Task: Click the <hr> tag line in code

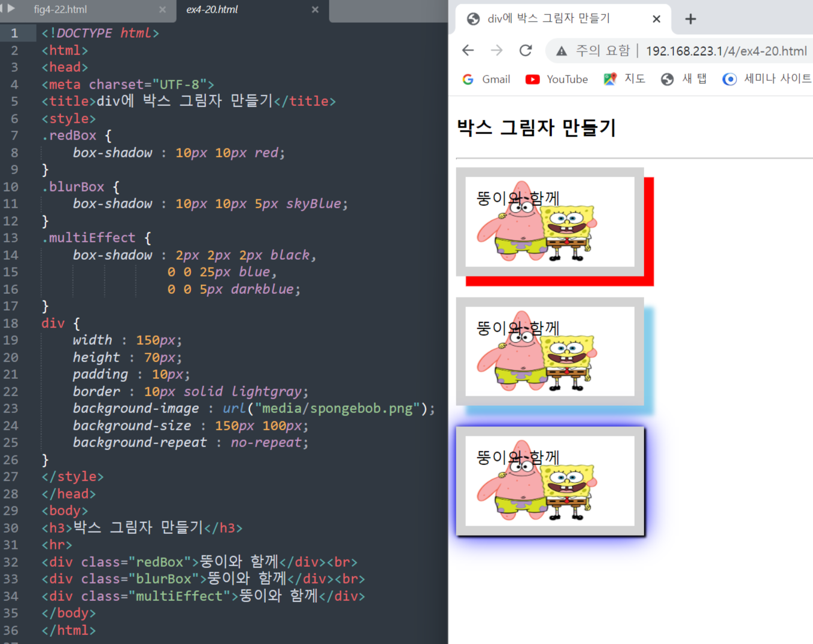Action: click(57, 545)
